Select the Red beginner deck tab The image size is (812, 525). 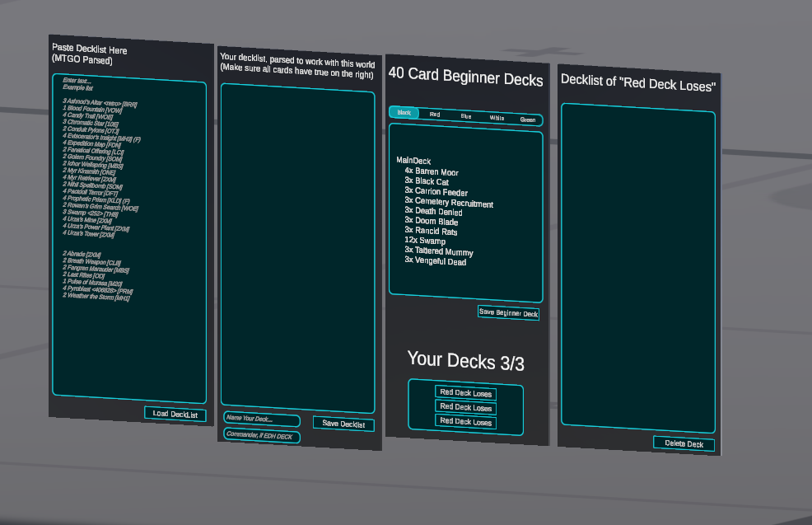click(435, 115)
